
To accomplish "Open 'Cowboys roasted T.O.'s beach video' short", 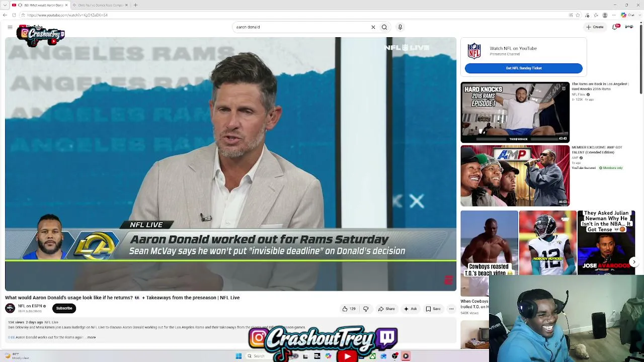I will click(x=489, y=243).
